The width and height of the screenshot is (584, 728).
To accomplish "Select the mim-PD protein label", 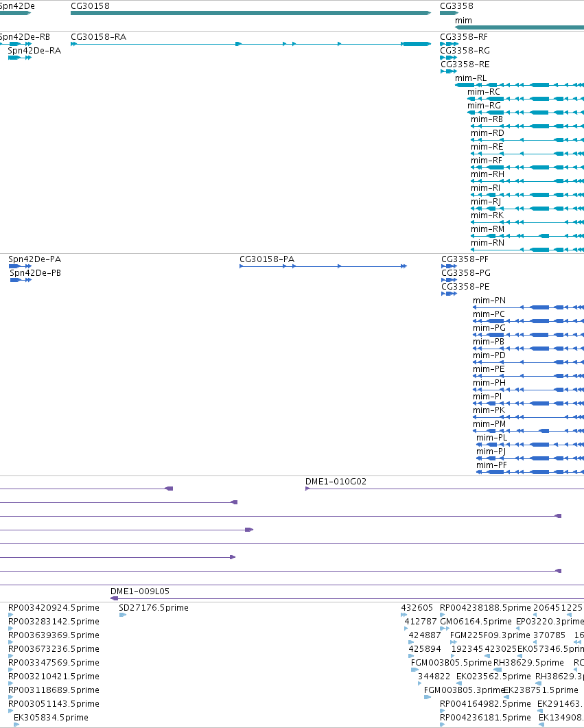I will tap(489, 355).
